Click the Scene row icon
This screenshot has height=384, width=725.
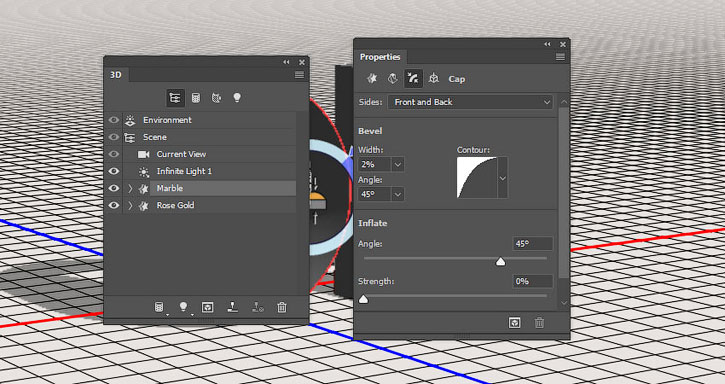[130, 137]
